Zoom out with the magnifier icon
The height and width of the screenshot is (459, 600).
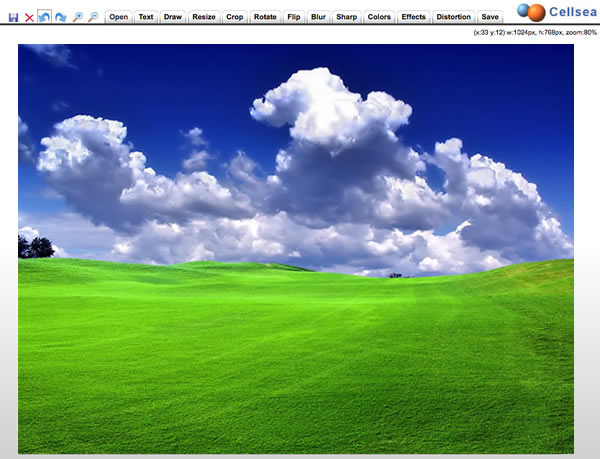click(x=93, y=17)
